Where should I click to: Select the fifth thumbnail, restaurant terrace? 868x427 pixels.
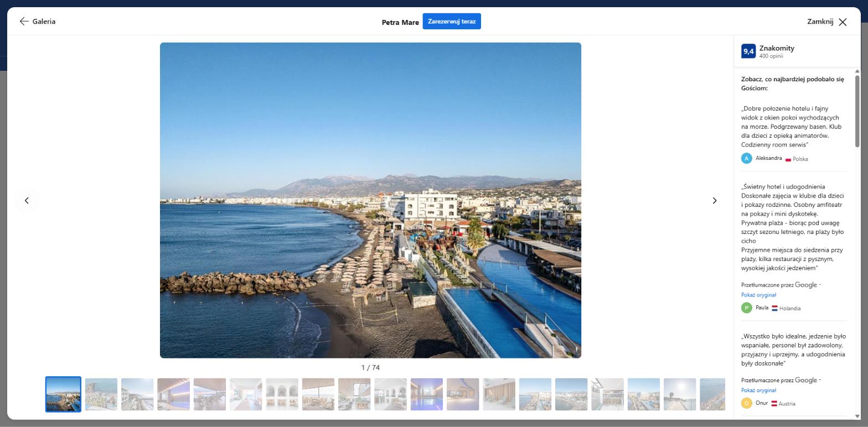click(210, 394)
